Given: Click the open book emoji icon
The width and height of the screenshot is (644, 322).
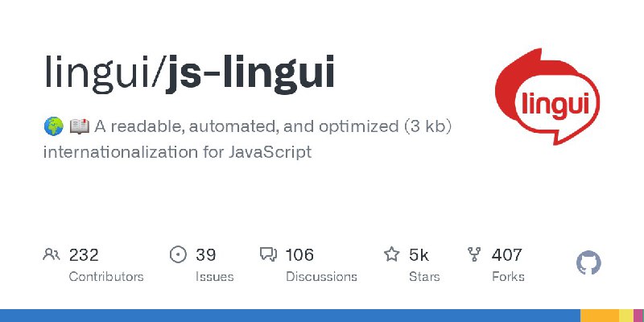Looking at the screenshot, I should point(79,126).
